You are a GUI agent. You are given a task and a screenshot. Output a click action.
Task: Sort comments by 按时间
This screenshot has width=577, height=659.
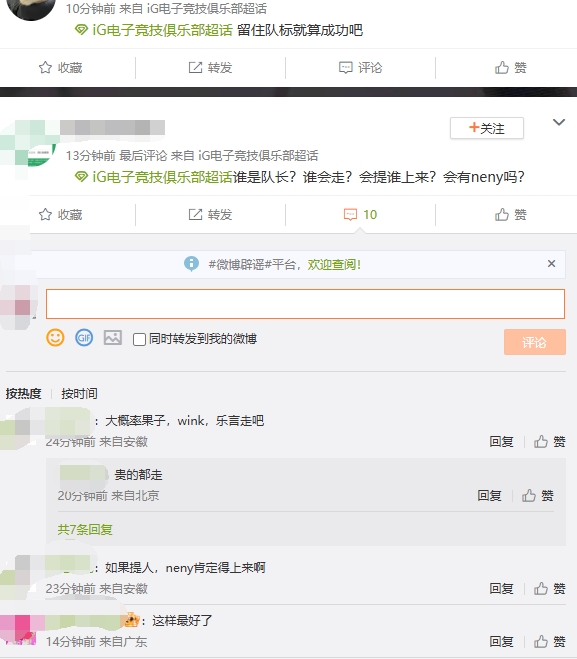[x=79, y=394]
